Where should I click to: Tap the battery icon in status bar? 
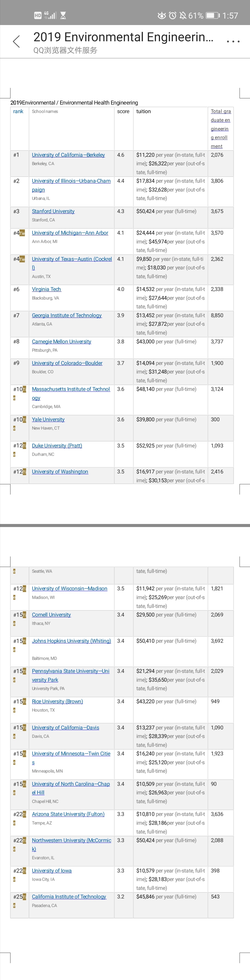[x=212, y=16]
